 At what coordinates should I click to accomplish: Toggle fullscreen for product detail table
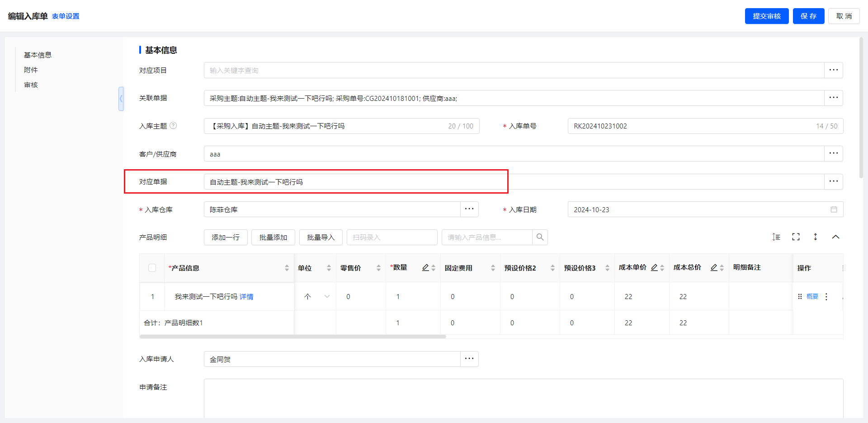pos(796,237)
